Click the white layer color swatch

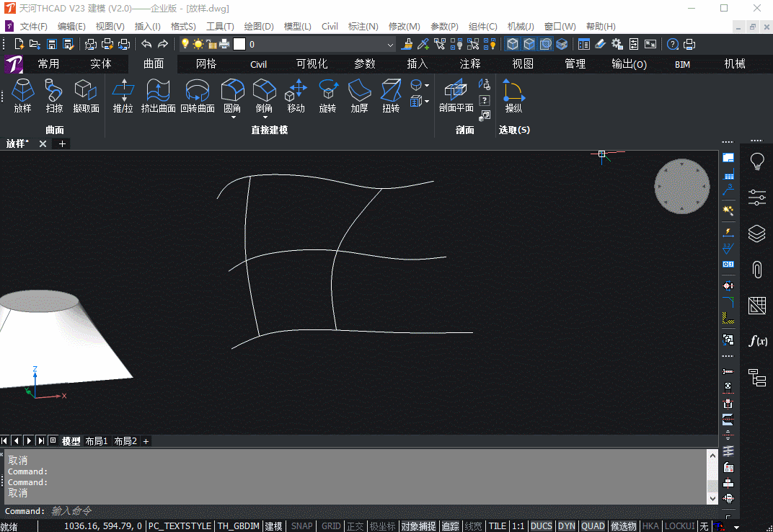pyautogui.click(x=239, y=45)
